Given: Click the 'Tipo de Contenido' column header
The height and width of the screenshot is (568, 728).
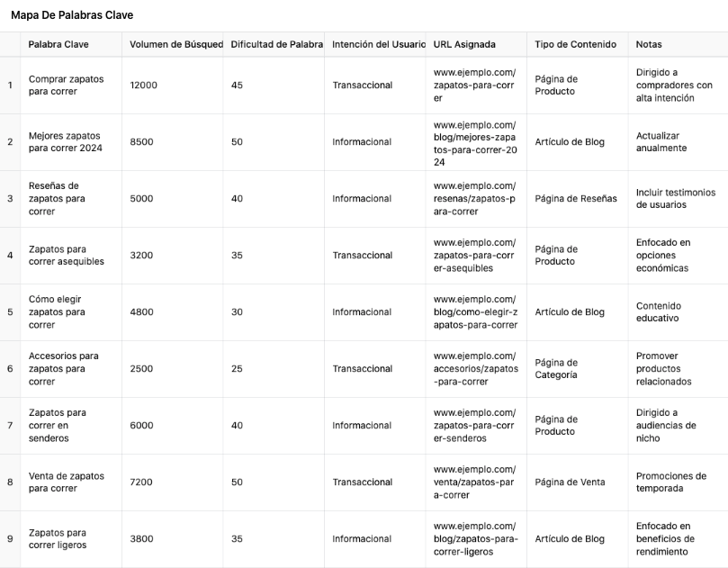Looking at the screenshot, I should point(576,44).
